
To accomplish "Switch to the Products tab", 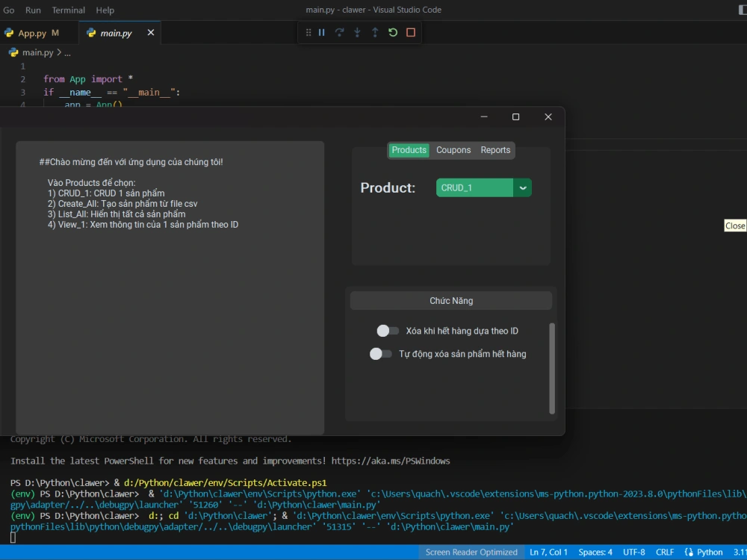I will pyautogui.click(x=409, y=150).
